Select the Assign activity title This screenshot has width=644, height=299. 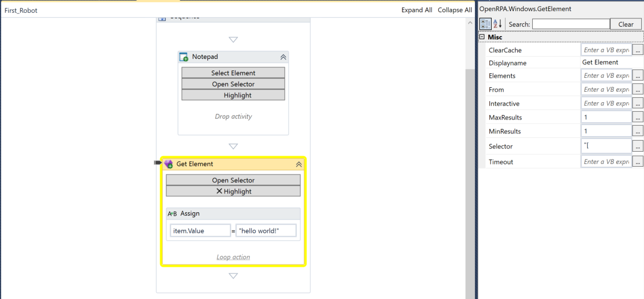click(x=190, y=213)
